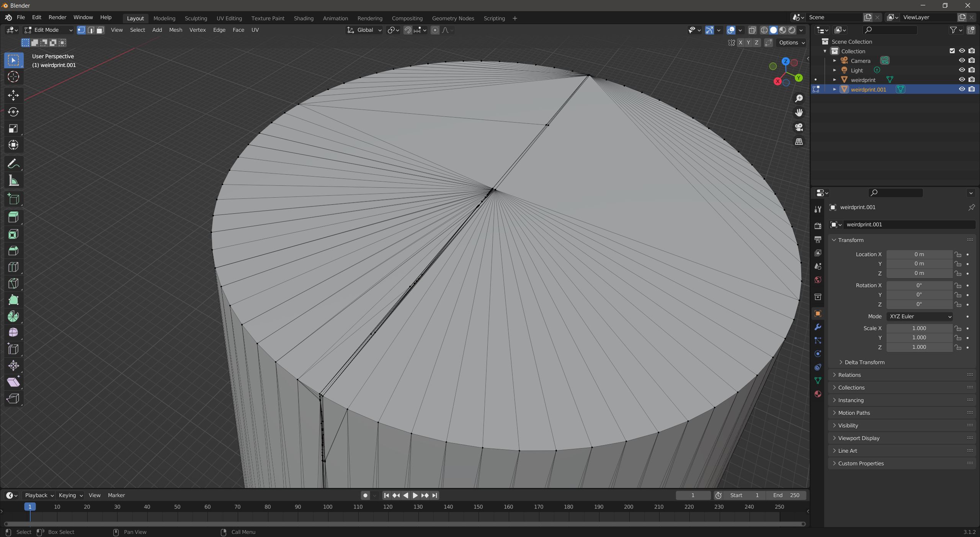Viewport: 980px width, 537px height.
Task: Toggle snapping magnet in header
Action: tap(408, 30)
